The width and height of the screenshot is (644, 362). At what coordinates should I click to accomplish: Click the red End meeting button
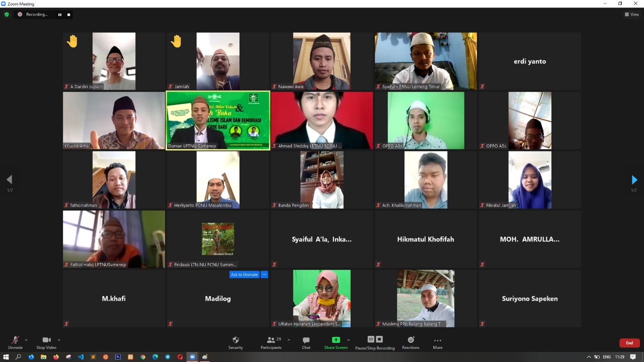[629, 343]
